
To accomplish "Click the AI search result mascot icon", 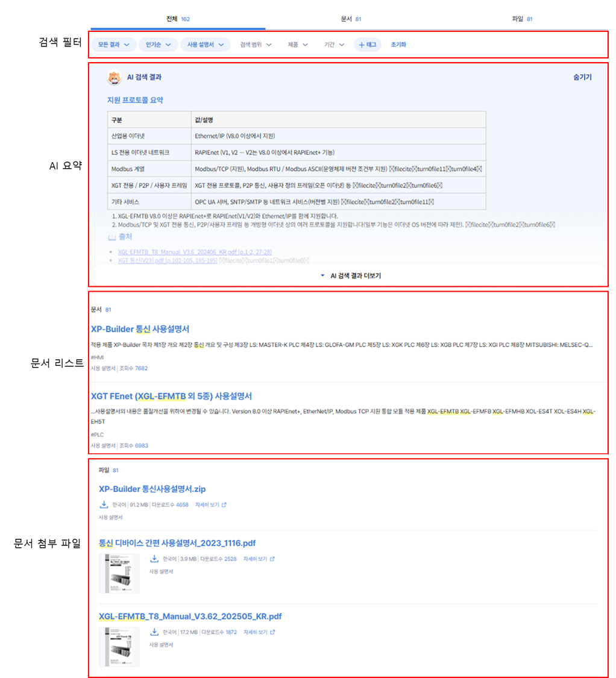I will point(114,78).
